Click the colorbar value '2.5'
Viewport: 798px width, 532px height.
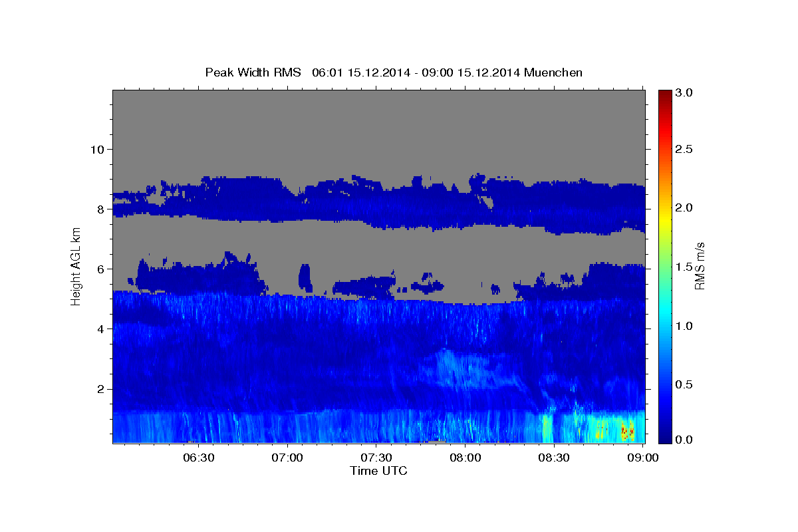pyautogui.click(x=686, y=149)
